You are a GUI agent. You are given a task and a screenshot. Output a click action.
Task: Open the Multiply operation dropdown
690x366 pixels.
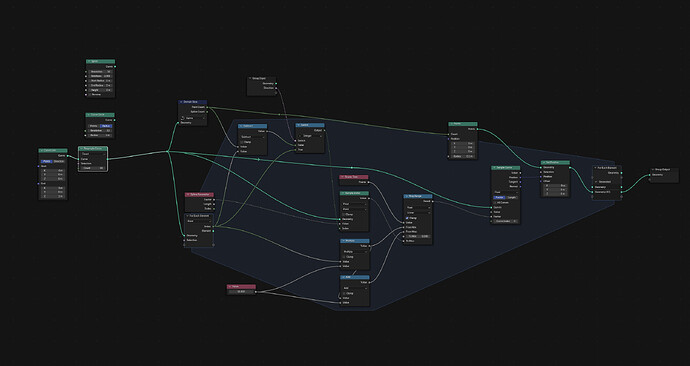click(x=355, y=252)
